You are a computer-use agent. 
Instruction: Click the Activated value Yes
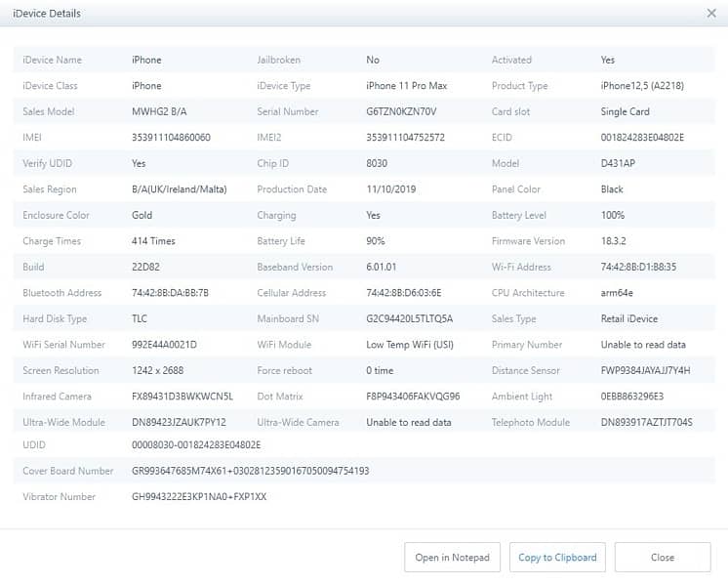(x=607, y=60)
